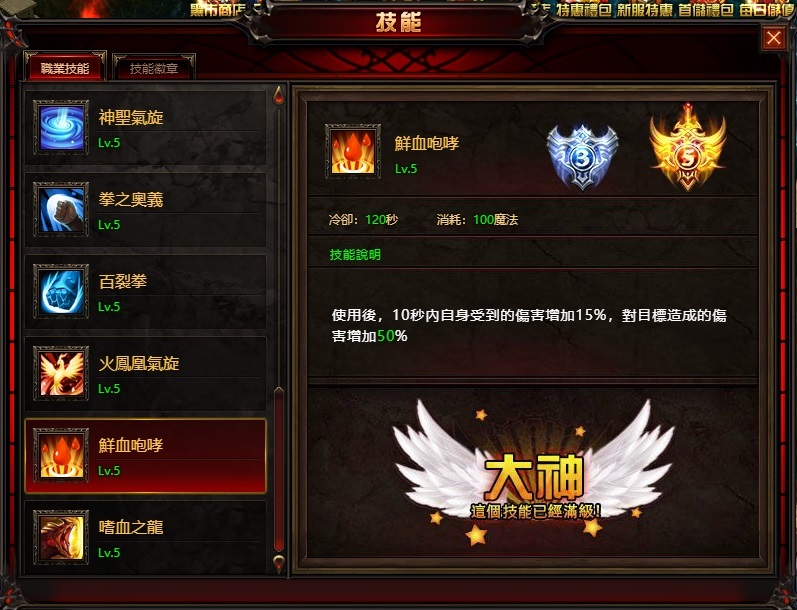The width and height of the screenshot is (797, 610).
Task: Click the scroll up arrow of skill list
Action: click(279, 96)
